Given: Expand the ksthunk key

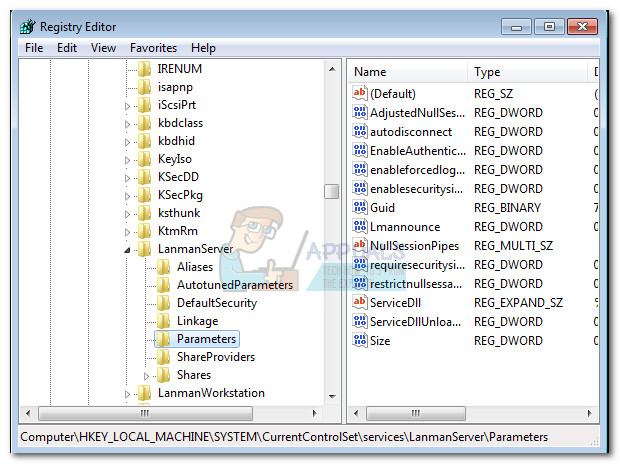Looking at the screenshot, I should [x=127, y=214].
